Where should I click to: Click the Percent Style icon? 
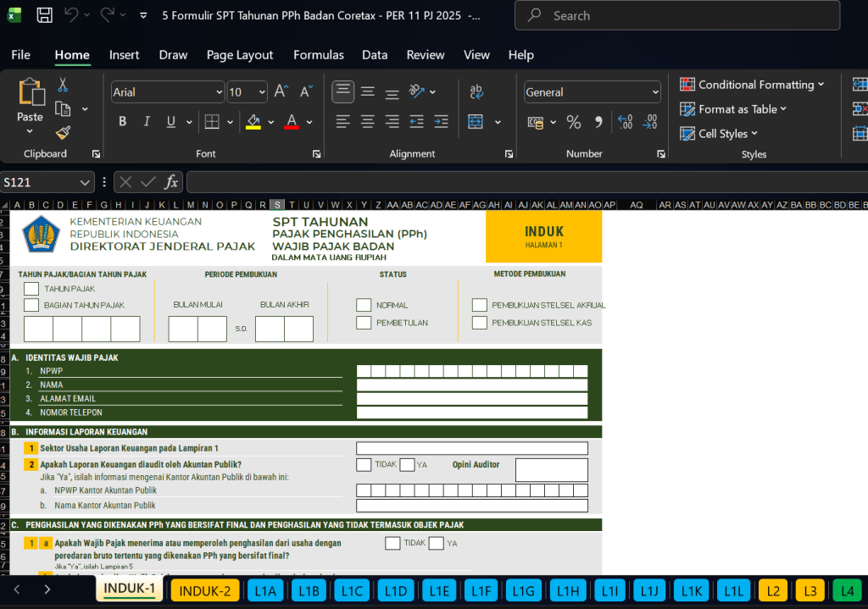574,122
